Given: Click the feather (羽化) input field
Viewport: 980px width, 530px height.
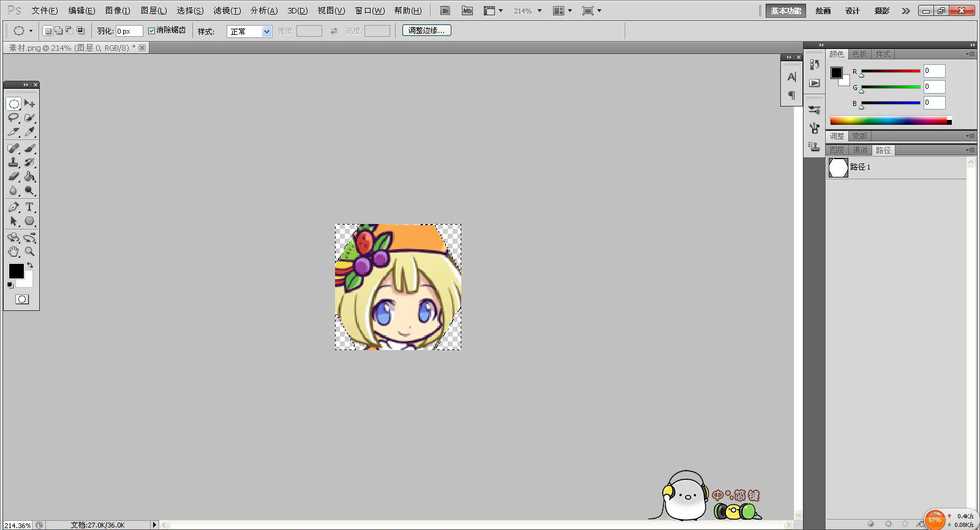Looking at the screenshot, I should click(x=129, y=31).
